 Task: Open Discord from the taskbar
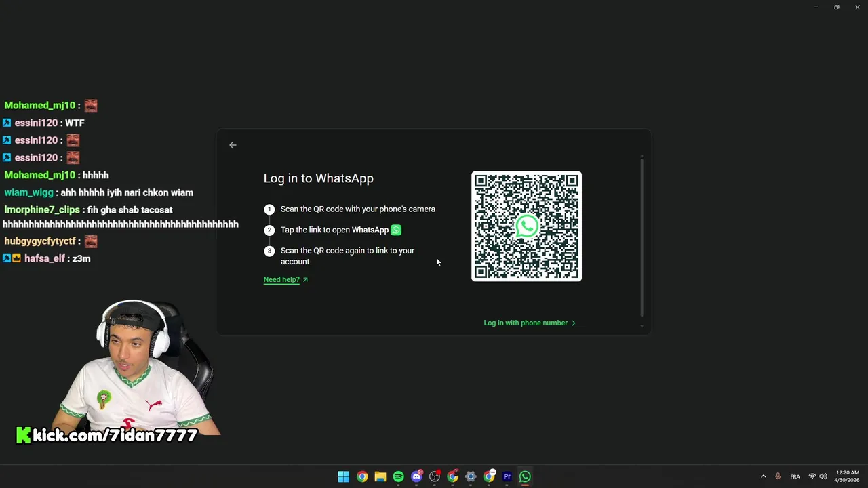pyautogui.click(x=416, y=476)
